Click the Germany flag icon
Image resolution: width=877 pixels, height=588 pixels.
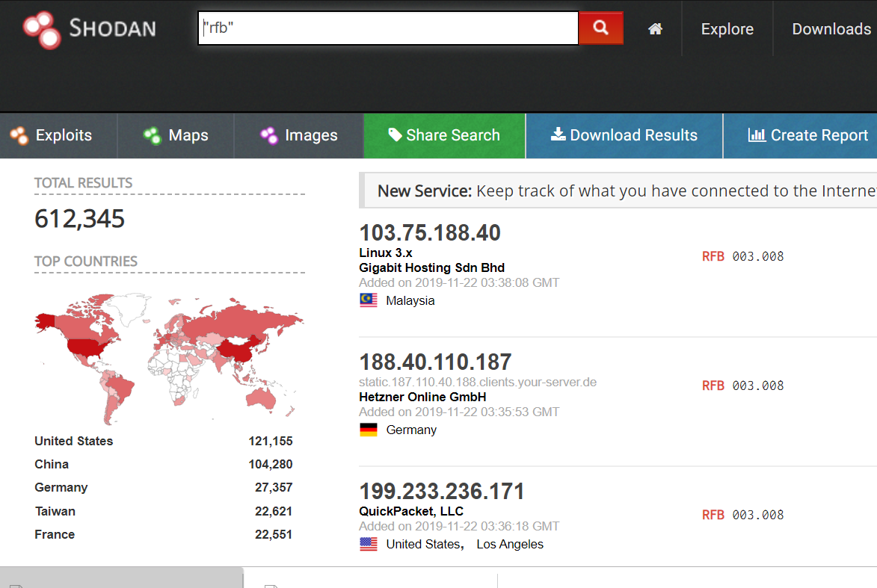[368, 430]
